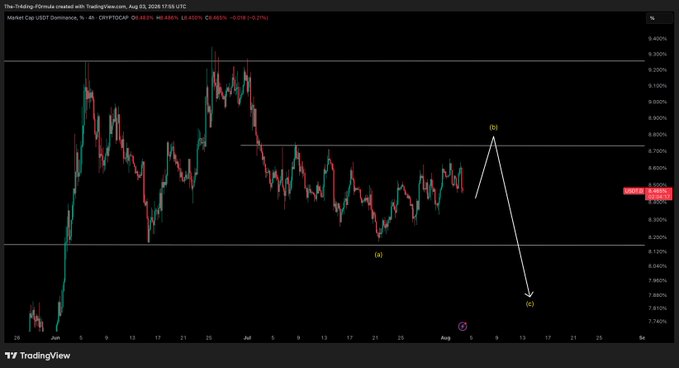The width and height of the screenshot is (679, 368).
Task: Click the 8.700% price axis label
Action: point(657,151)
